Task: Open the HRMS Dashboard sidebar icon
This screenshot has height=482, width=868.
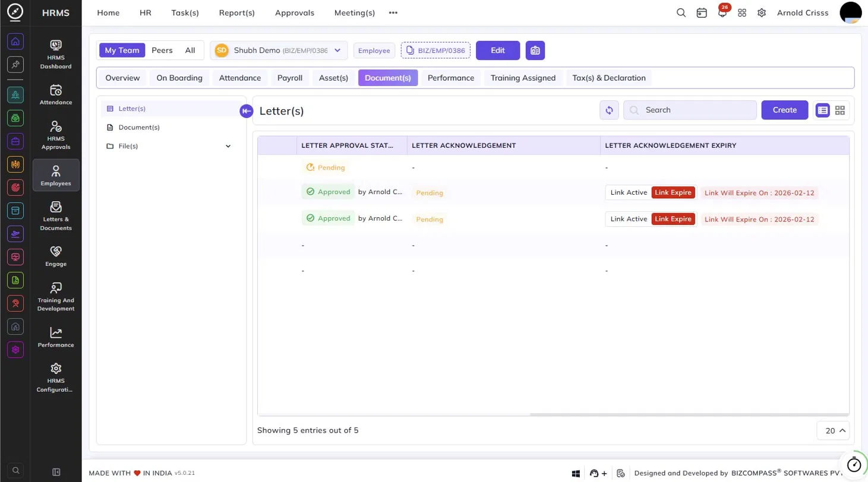Action: tap(56, 53)
